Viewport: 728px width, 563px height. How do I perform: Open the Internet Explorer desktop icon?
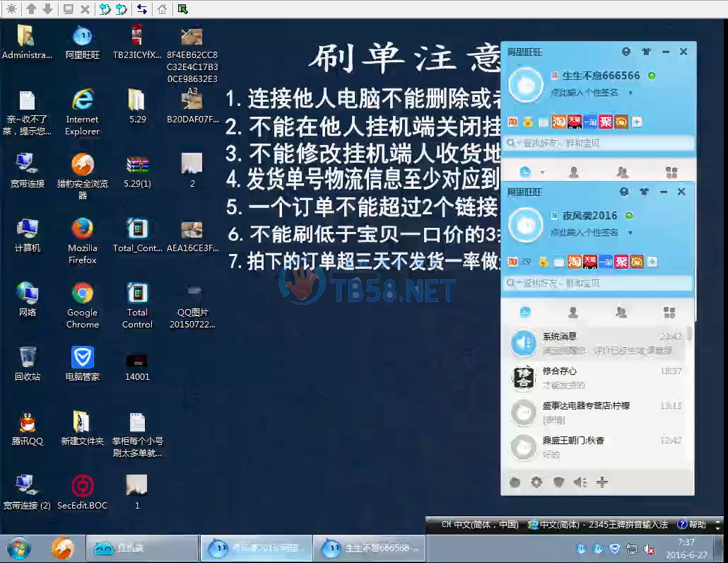(x=82, y=112)
